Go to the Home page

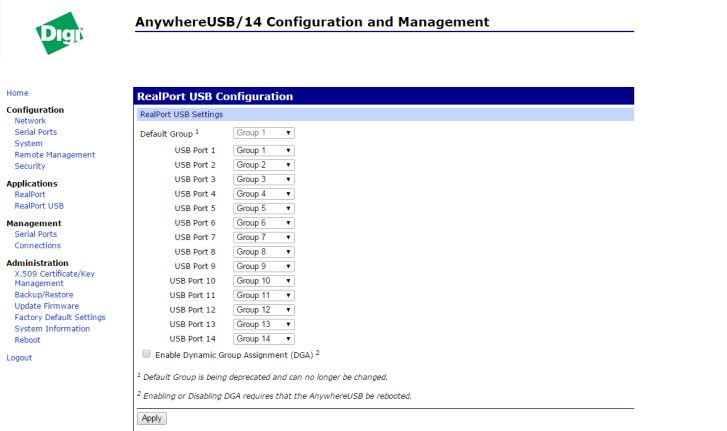point(17,93)
